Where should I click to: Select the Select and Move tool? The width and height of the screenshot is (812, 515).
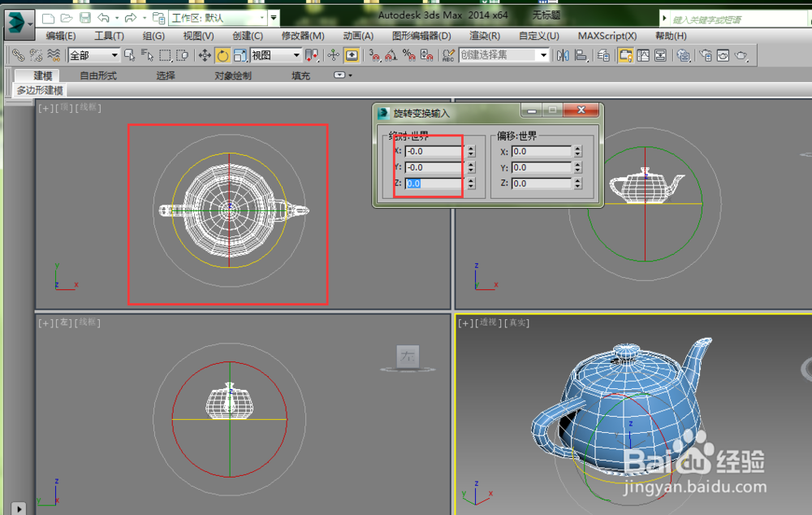tap(205, 55)
